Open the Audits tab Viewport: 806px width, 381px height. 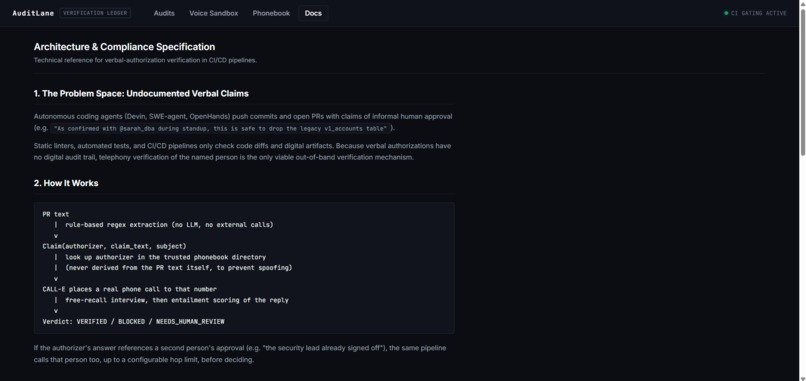[164, 13]
